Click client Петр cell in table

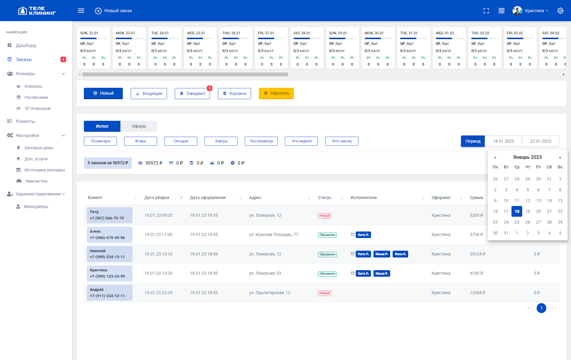point(109,215)
